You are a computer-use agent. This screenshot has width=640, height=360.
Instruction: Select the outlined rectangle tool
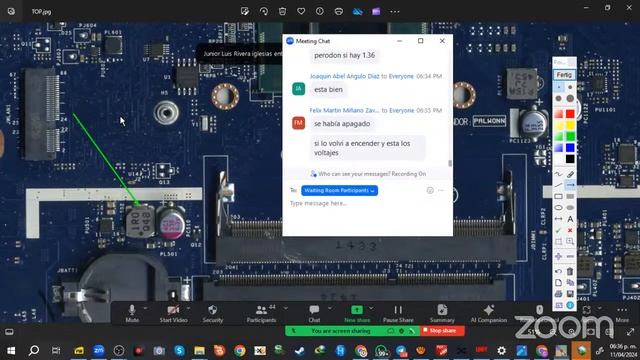tap(558, 196)
